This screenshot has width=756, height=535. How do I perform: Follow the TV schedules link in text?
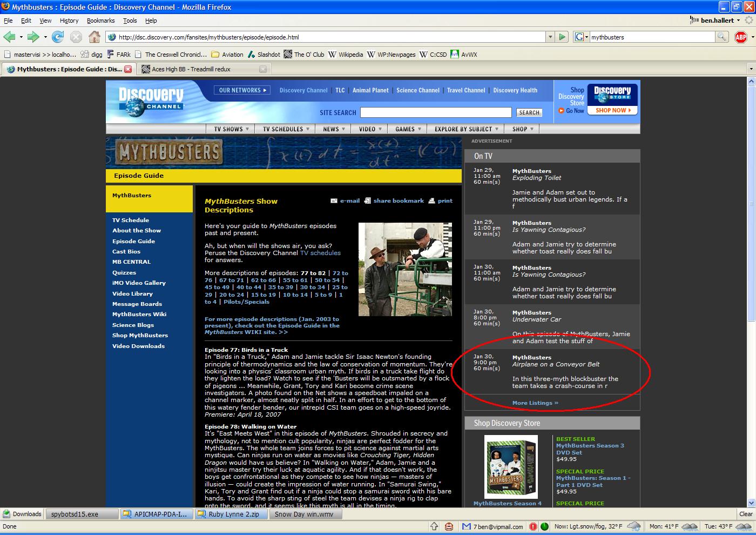click(x=321, y=253)
